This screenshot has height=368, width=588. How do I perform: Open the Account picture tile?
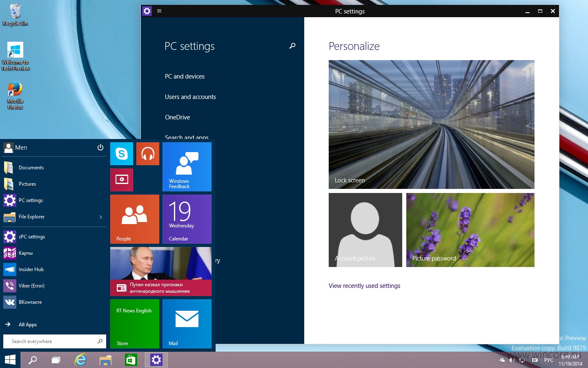[365, 230]
